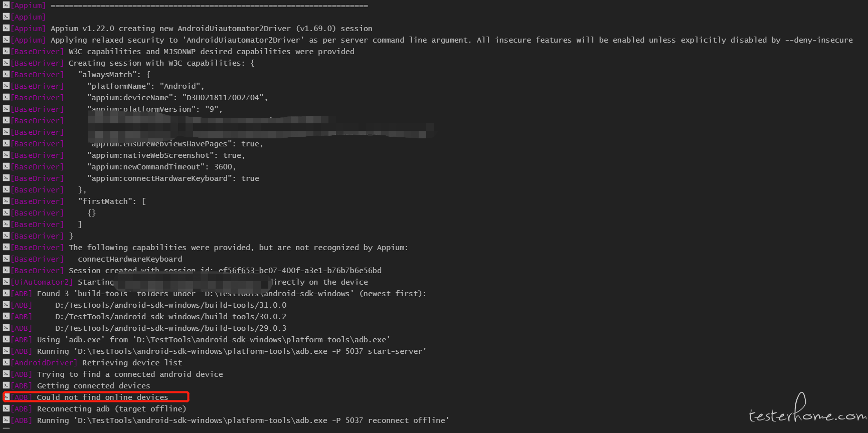
Task: Click the log icon beside 'Could not find online devices'
Action: coord(7,397)
